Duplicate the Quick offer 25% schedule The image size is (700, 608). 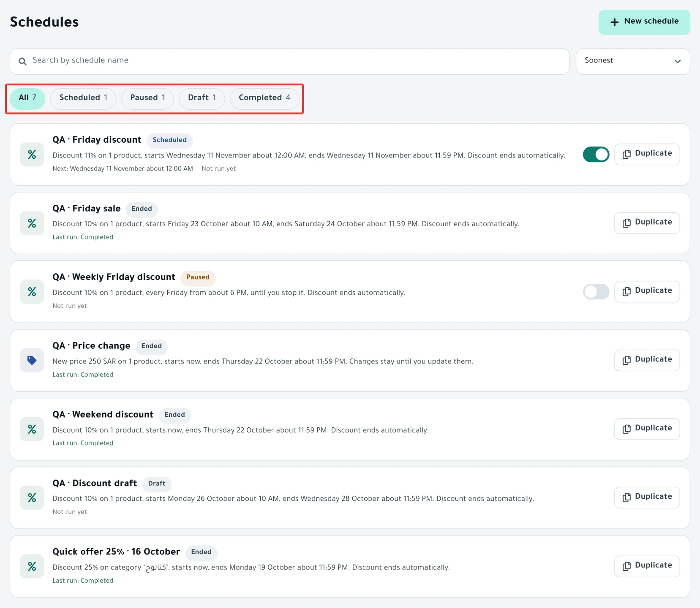point(647,566)
